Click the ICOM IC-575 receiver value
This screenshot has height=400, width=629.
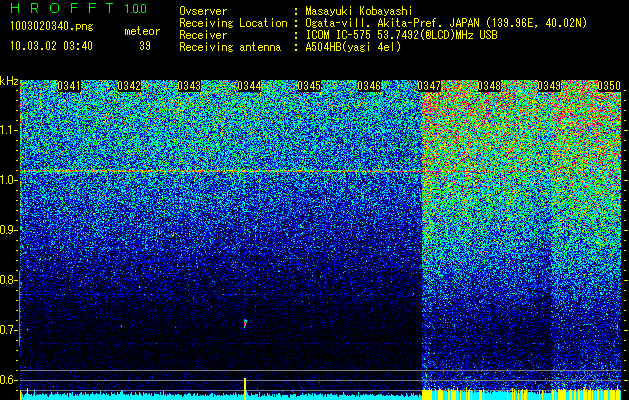401,35
